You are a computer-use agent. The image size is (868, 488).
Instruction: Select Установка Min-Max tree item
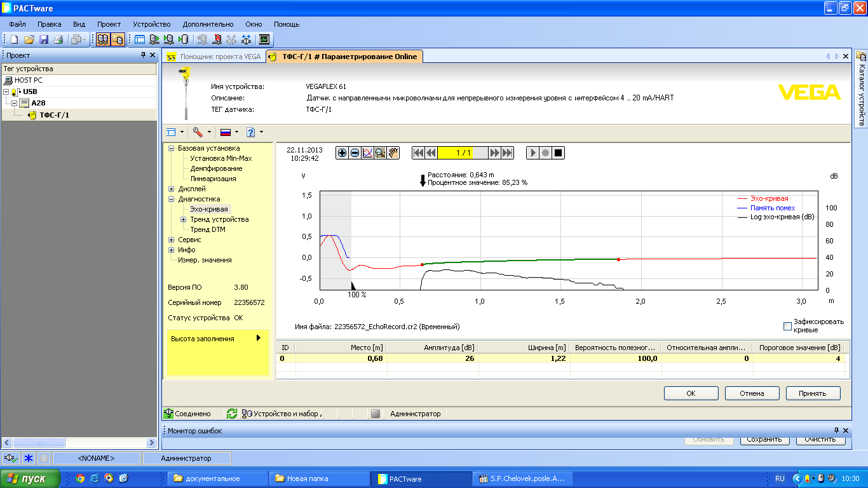point(220,158)
